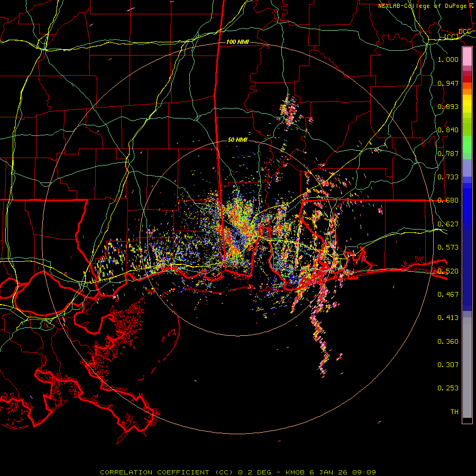476x476 pixels.
Task: Click the 0.573 scale value
Action: [448, 248]
